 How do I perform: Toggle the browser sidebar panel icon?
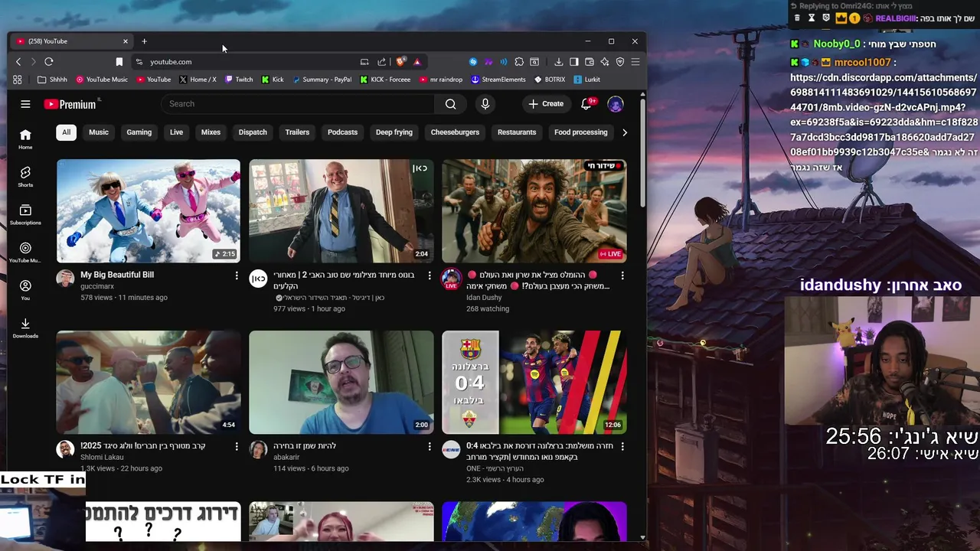point(574,61)
